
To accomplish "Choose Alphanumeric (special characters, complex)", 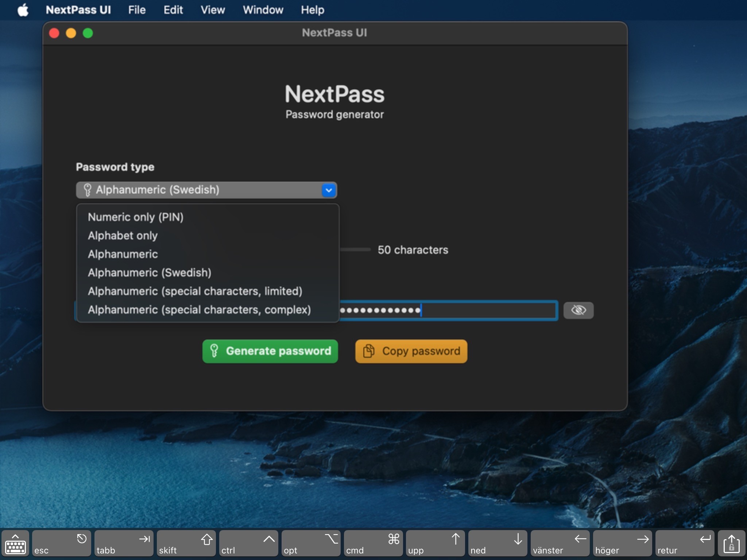I will [199, 310].
